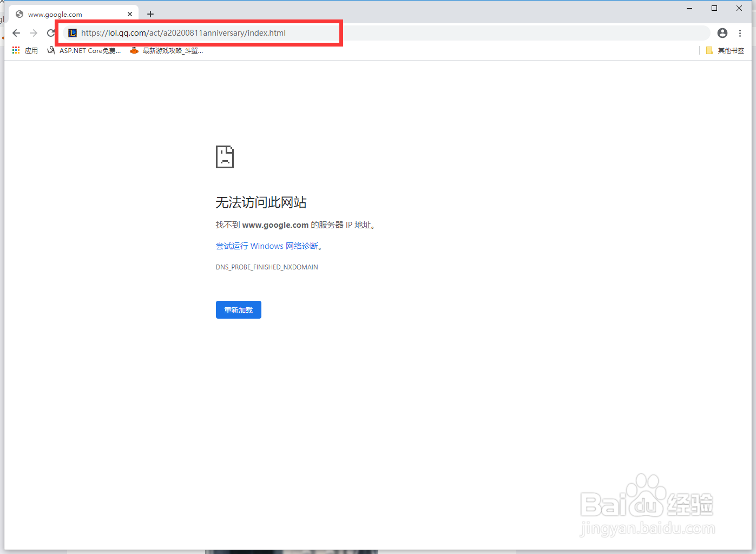
Task: Open a new tab with plus button
Action: [150, 14]
